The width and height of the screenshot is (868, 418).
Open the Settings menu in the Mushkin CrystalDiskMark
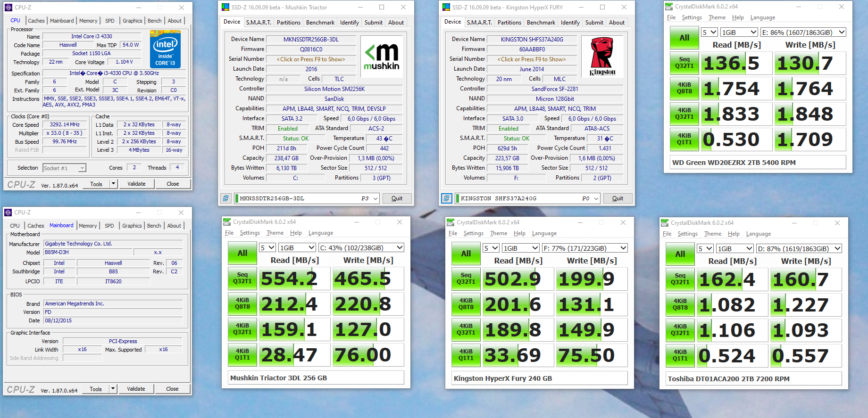(x=250, y=233)
